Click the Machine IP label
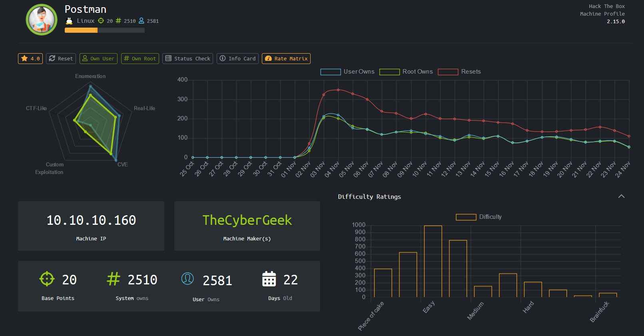644x336 pixels. (x=91, y=239)
